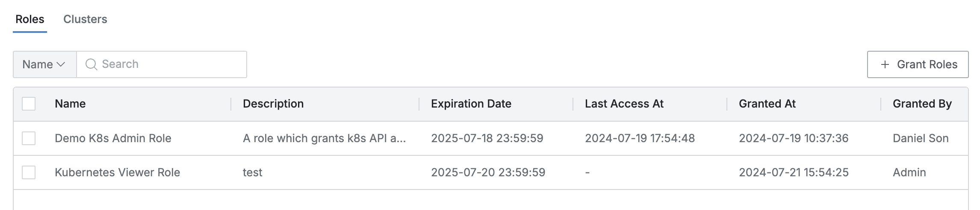Switch to the Clusters tab

click(85, 19)
